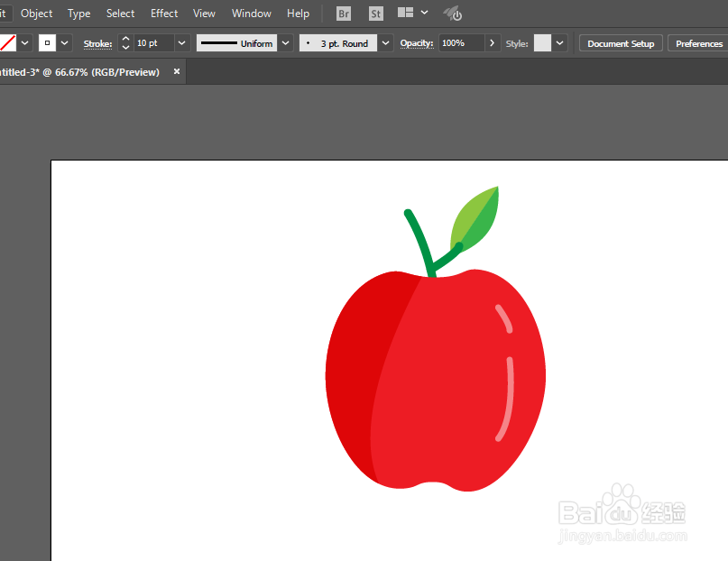728x561 pixels.
Task: Open the stroke weight dropdown
Action: pyautogui.click(x=182, y=43)
